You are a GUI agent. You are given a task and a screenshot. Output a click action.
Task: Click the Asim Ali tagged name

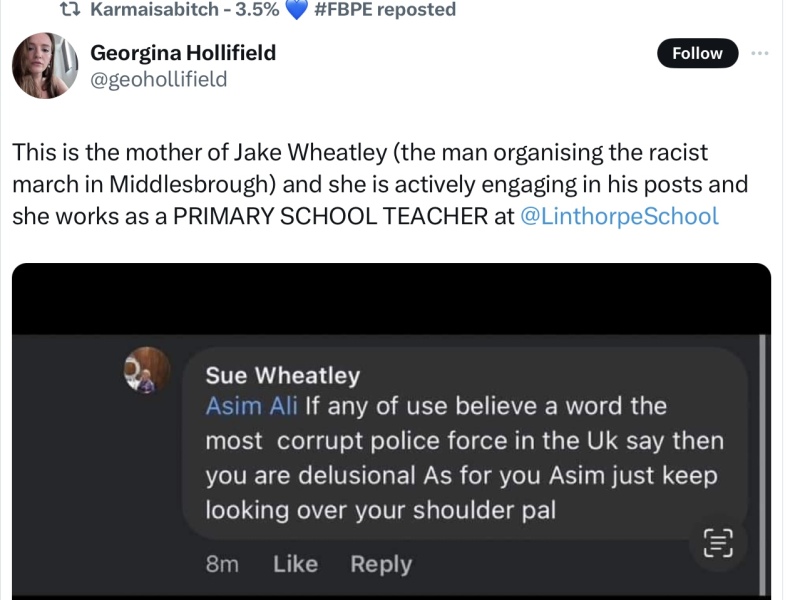click(x=251, y=407)
